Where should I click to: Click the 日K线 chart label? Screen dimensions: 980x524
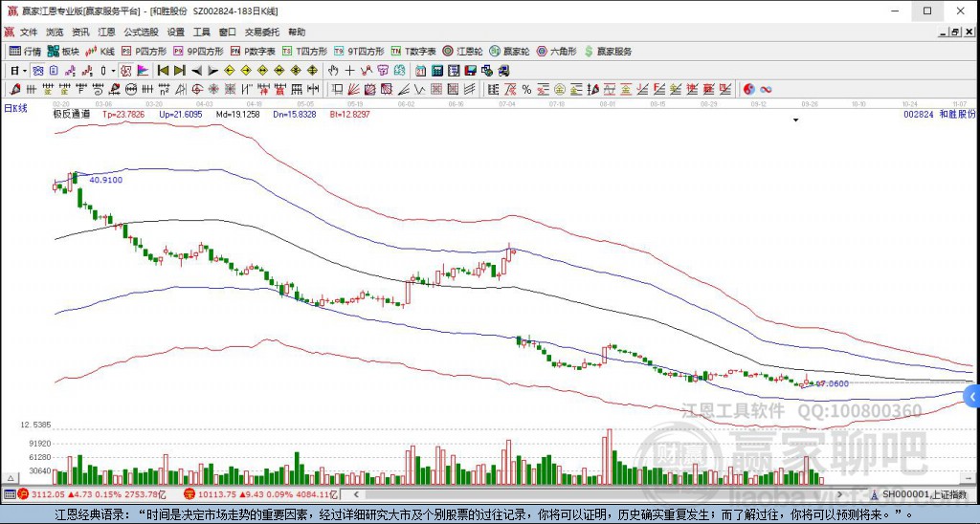[x=15, y=109]
